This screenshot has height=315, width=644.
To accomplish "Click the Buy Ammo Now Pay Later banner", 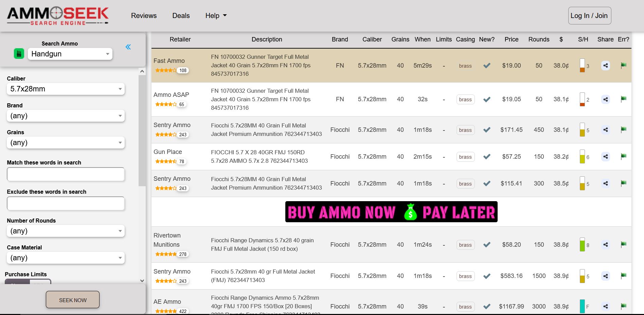I will (x=391, y=212).
